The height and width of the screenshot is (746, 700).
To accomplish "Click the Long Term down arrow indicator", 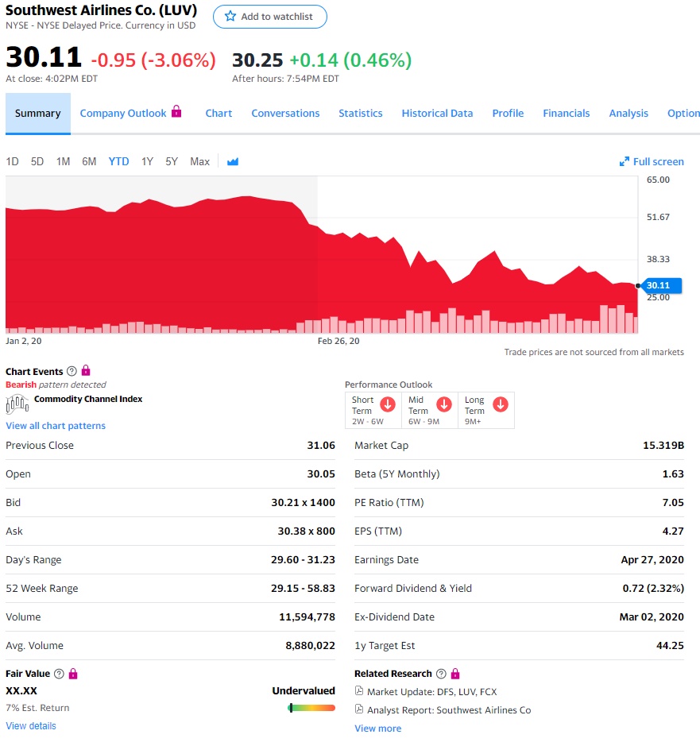I will click(500, 404).
